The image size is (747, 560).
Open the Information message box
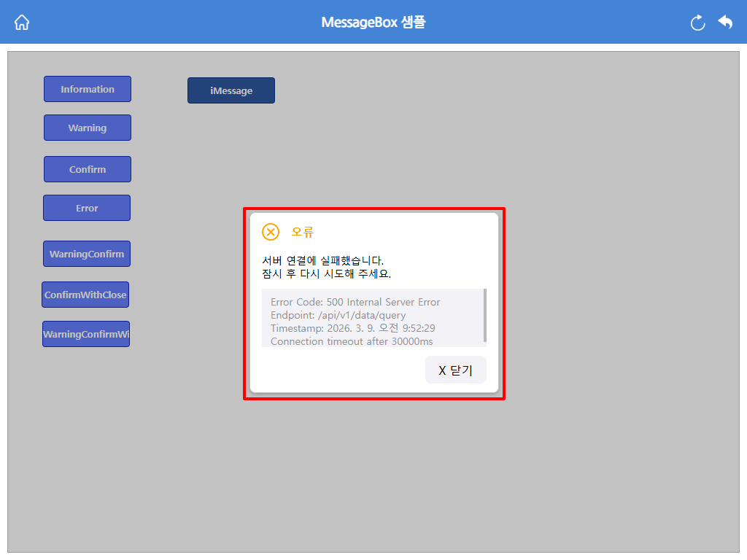tap(88, 89)
